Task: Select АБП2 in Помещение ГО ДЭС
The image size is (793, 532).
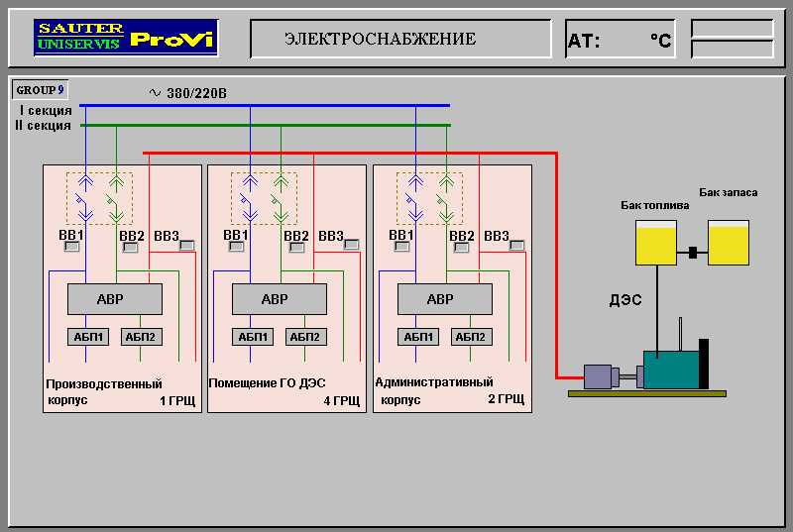Action: tap(306, 337)
